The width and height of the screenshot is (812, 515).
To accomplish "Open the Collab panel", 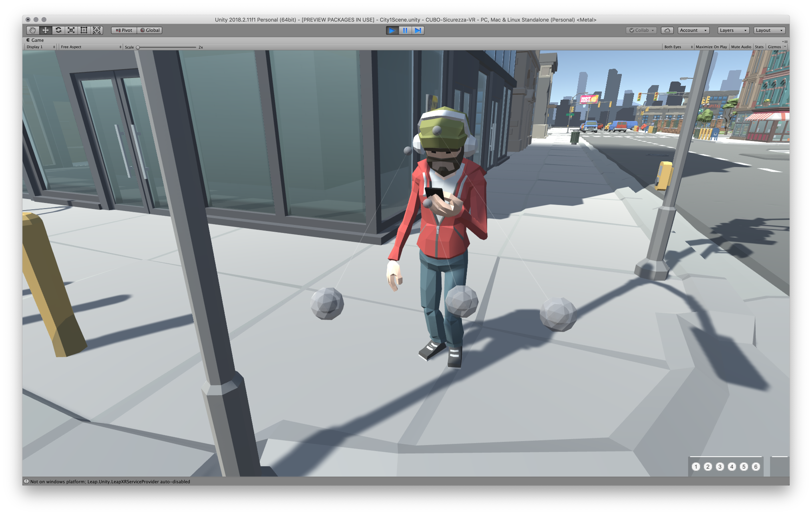I will pos(641,30).
